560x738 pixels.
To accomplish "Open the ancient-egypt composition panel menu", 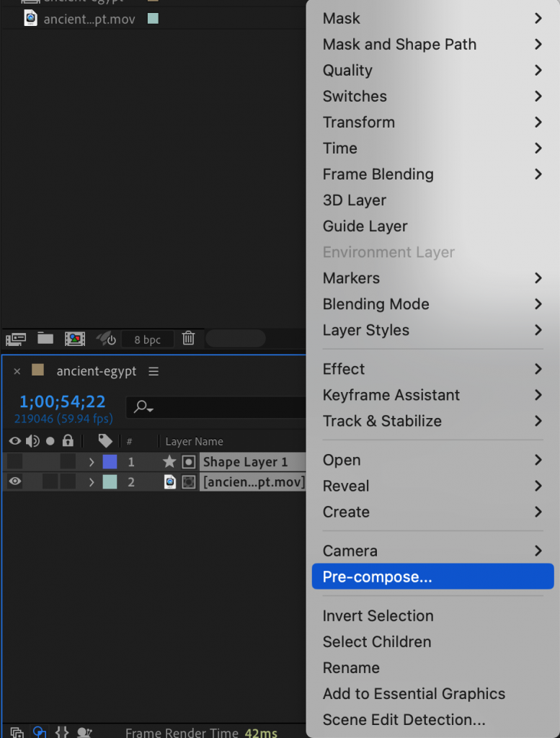I will (x=152, y=370).
